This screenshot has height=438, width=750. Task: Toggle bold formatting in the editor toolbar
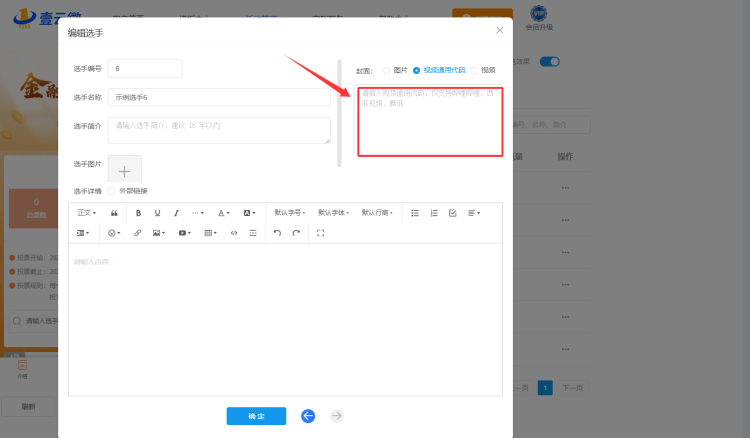click(138, 213)
